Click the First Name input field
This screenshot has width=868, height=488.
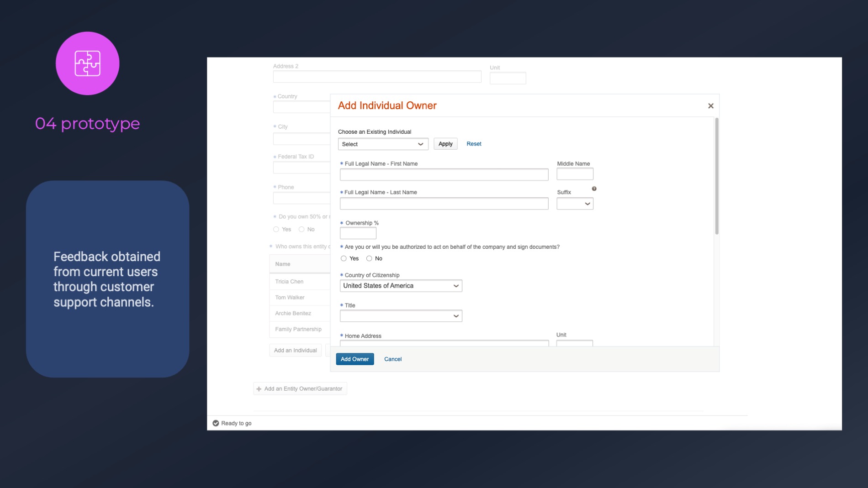(x=444, y=174)
